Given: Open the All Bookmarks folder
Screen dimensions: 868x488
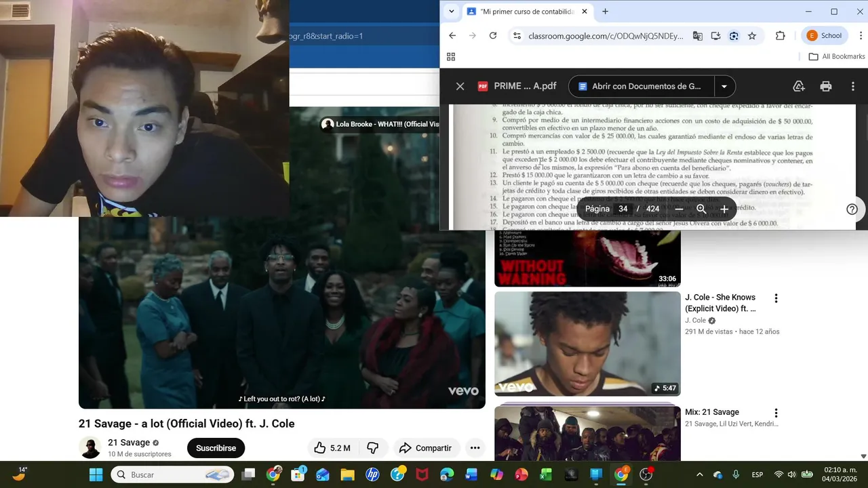Looking at the screenshot, I should click(837, 57).
